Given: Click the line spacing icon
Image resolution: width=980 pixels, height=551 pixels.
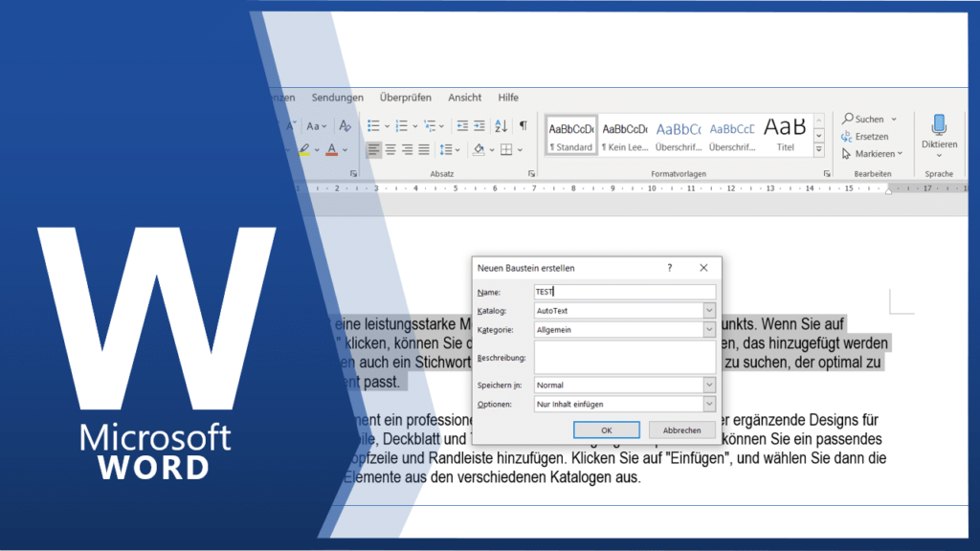Looking at the screenshot, I should 446,150.
